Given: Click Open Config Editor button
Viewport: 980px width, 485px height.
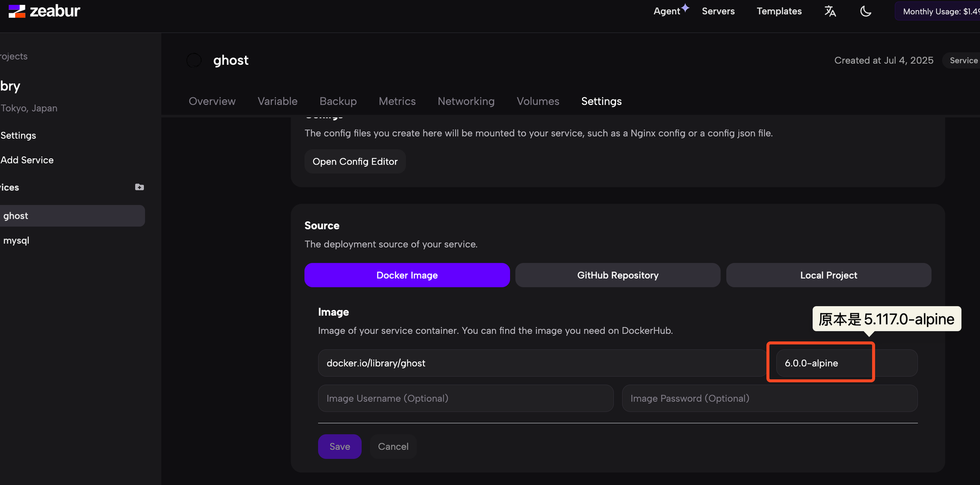Looking at the screenshot, I should tap(355, 161).
